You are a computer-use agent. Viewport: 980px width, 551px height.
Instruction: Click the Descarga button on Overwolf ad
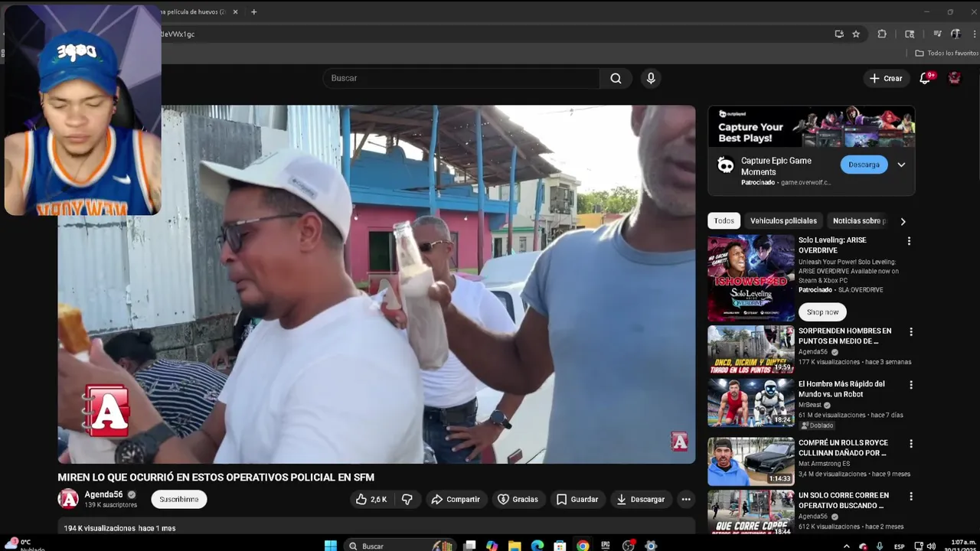[864, 165]
